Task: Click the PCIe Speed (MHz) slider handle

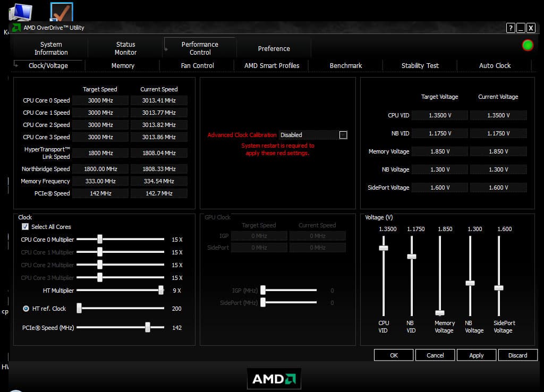Action: [x=148, y=327]
